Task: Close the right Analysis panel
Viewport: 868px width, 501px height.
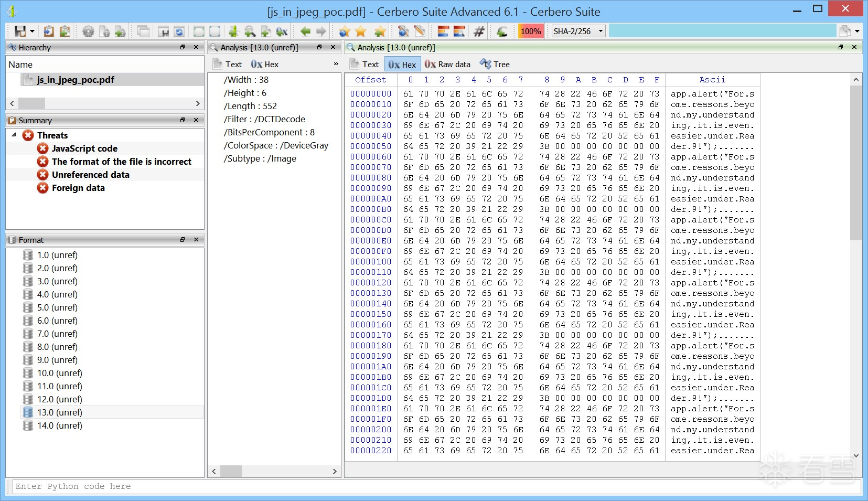Action: (854, 47)
